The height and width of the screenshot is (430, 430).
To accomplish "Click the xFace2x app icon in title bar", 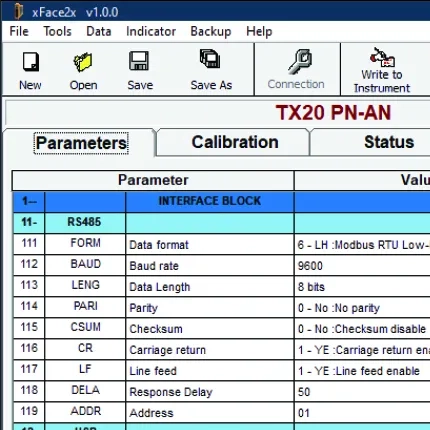I will point(18,12).
